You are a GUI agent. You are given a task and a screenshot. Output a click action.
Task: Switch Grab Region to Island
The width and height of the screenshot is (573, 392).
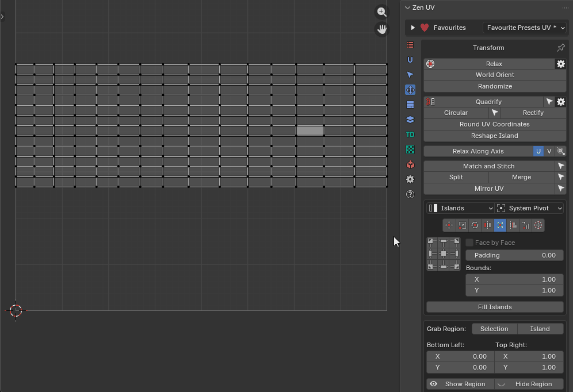540,329
